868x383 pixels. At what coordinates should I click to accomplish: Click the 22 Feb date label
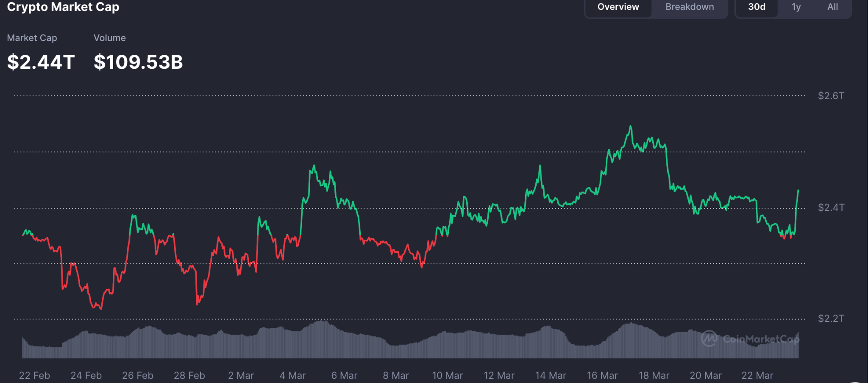tap(35, 375)
